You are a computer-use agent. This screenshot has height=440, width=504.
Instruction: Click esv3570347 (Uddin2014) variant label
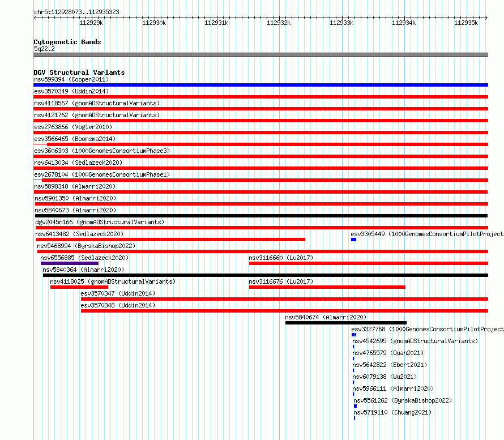coord(118,293)
